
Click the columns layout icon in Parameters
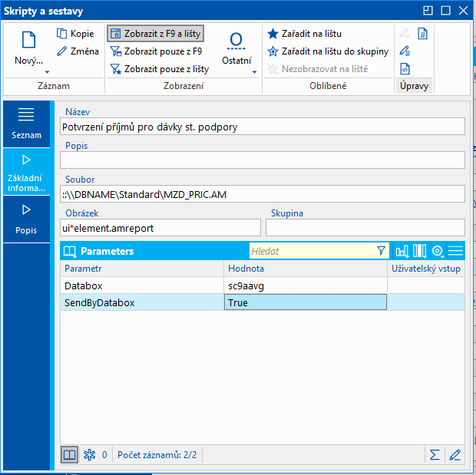pyautogui.click(x=419, y=251)
